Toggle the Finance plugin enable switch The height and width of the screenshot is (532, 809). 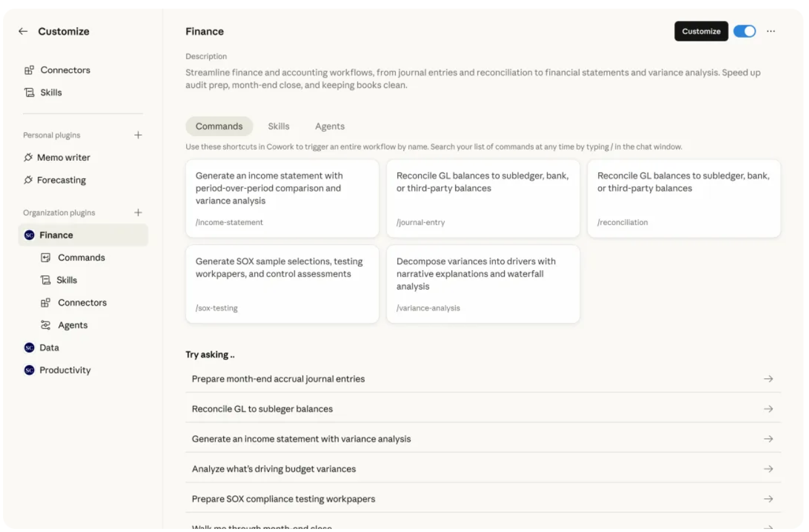pyautogui.click(x=744, y=32)
